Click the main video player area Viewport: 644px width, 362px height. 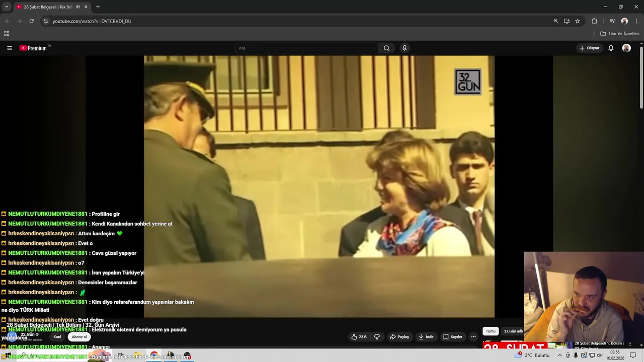click(x=319, y=186)
